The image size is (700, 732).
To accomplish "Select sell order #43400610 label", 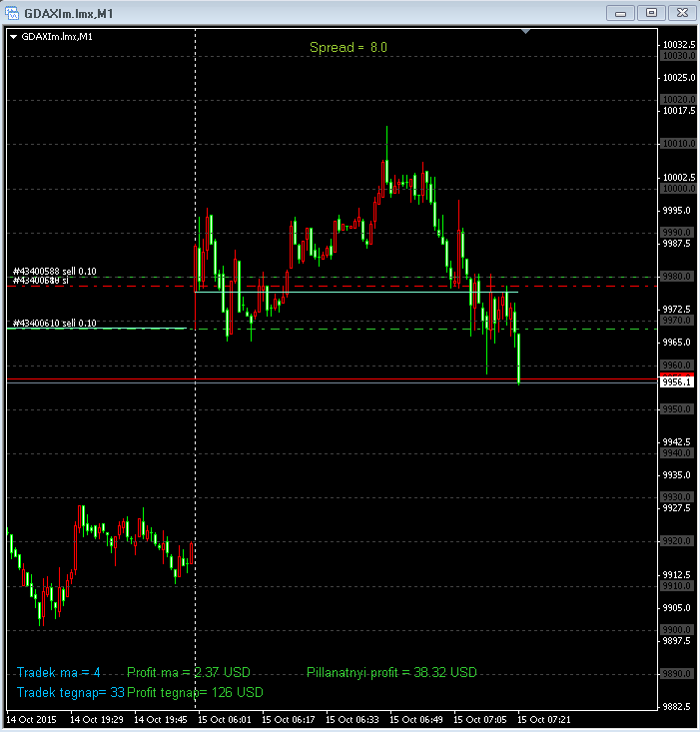I will 54,324.
